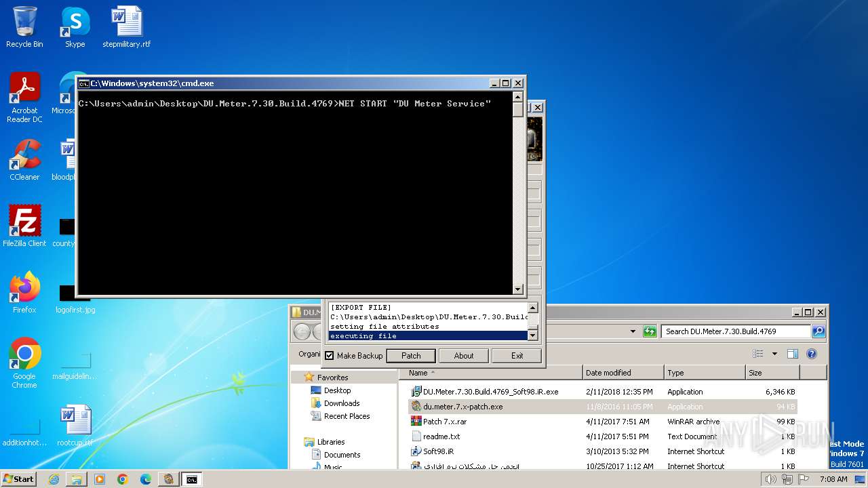This screenshot has width=868, height=488.
Task: Select Libraries in navigation pane
Action: 331,442
